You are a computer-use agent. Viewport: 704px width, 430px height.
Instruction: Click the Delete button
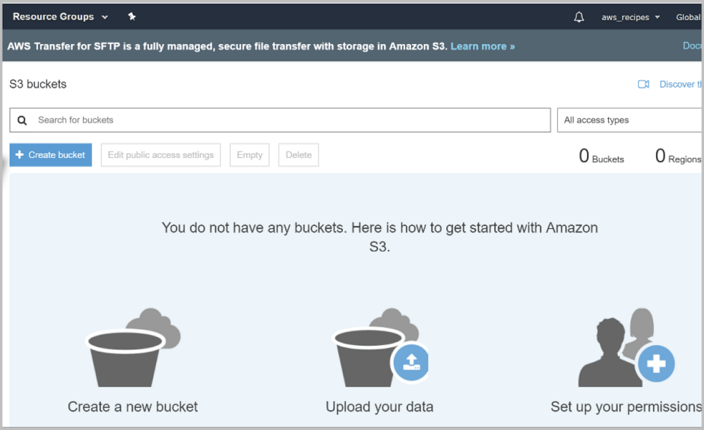point(299,155)
